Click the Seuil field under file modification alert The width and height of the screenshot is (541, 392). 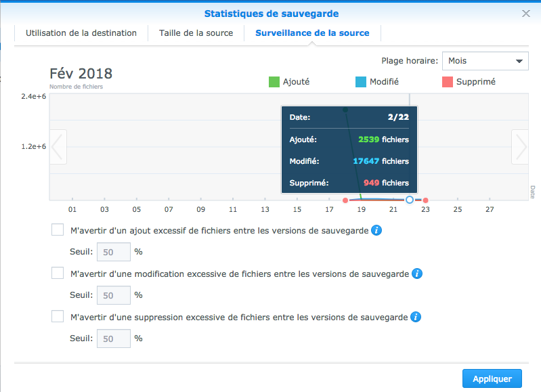(x=114, y=295)
